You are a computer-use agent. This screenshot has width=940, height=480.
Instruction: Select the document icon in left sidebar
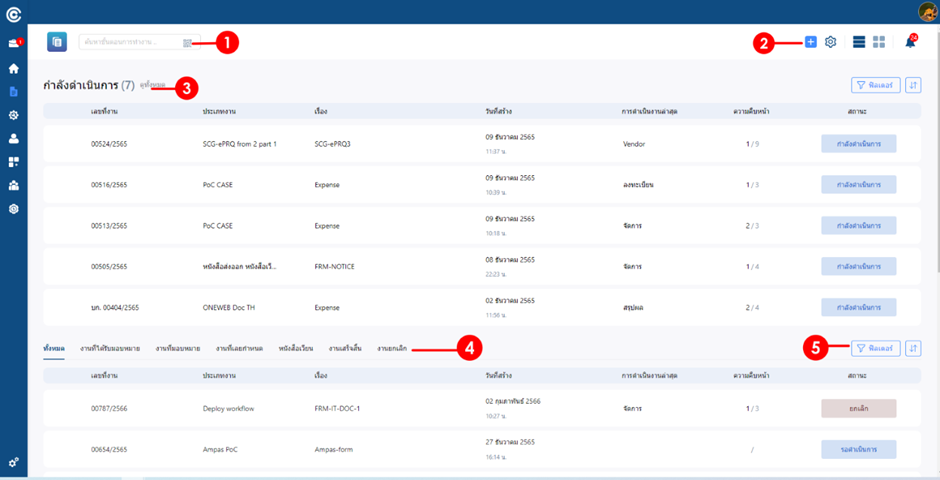pos(13,91)
